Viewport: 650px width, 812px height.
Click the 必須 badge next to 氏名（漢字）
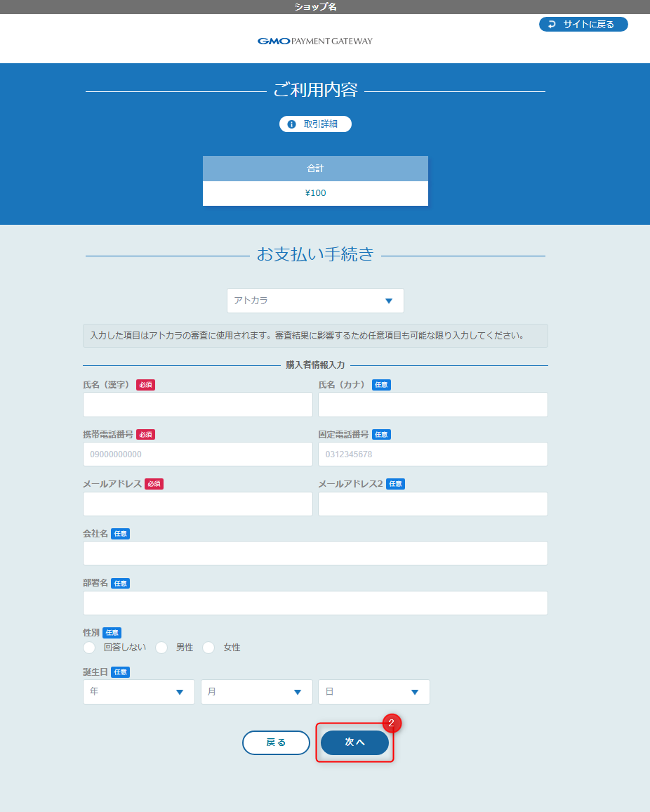145,384
